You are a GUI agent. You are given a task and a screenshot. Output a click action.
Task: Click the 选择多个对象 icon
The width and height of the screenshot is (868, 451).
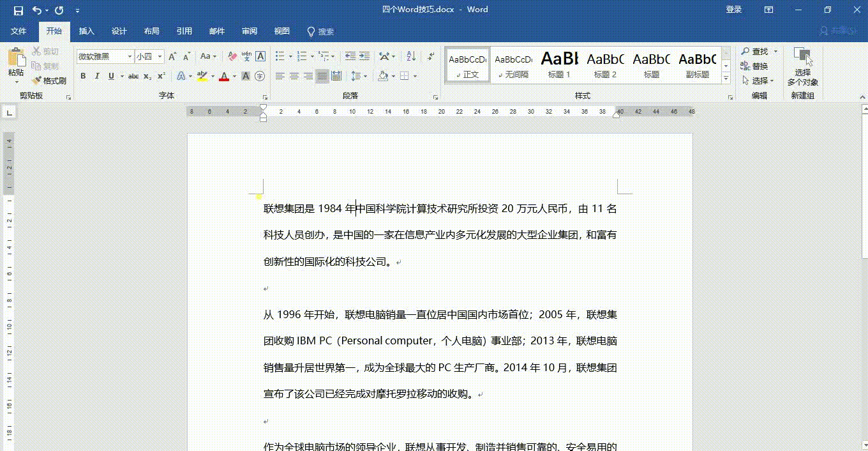point(802,67)
